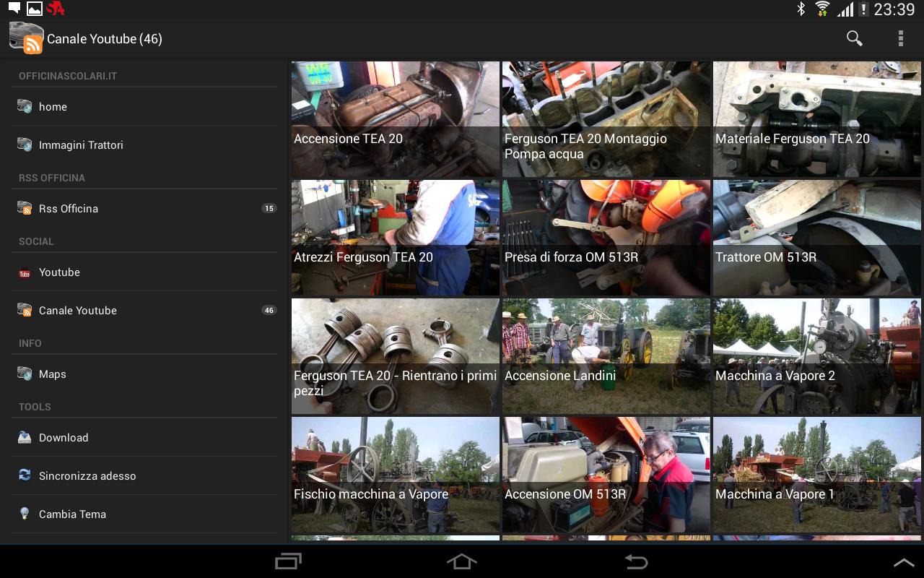
Task: Open the chat notification icon in status bar
Action: tap(14, 9)
